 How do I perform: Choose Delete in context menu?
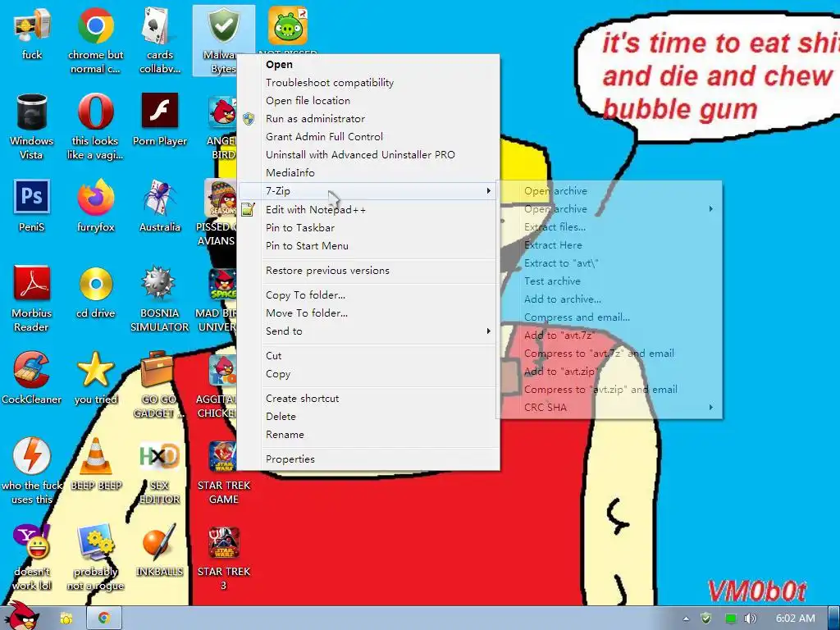(368, 417)
